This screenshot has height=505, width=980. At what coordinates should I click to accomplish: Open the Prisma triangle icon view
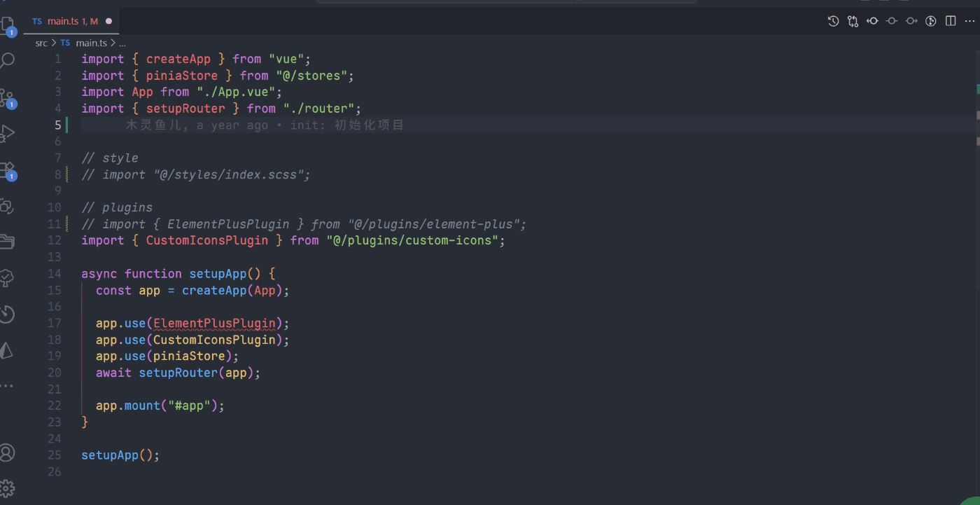click(x=7, y=350)
